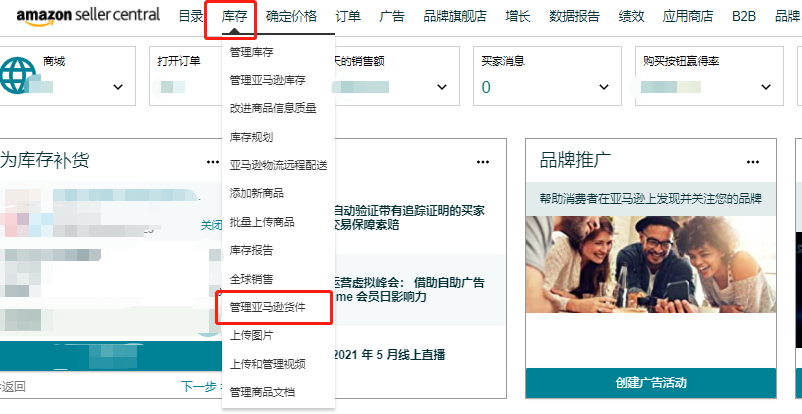Open the 品牌旗舰店 menu
Image resolution: width=802 pixels, height=414 pixels.
coord(455,16)
